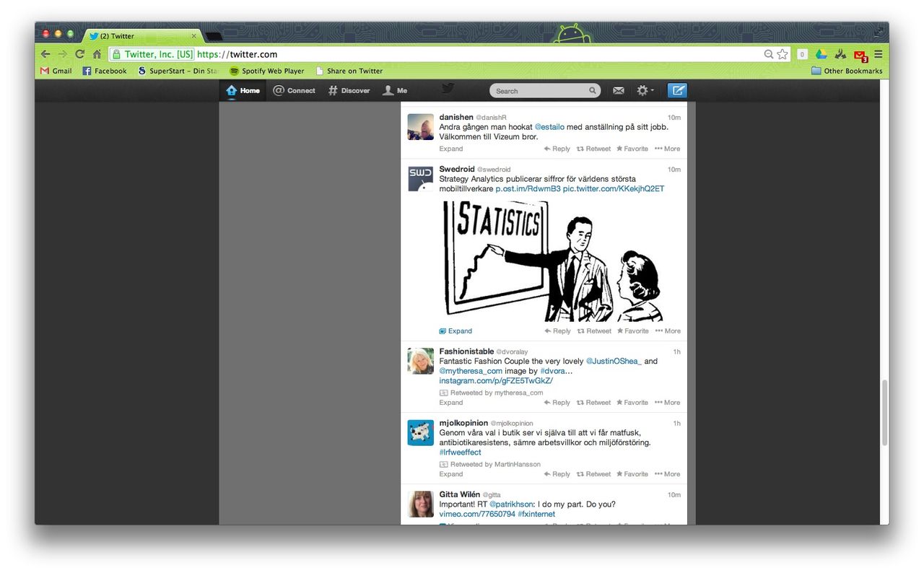The image size is (924, 573).
Task: Click the Gmail checker extension icon
Action: (x=860, y=55)
